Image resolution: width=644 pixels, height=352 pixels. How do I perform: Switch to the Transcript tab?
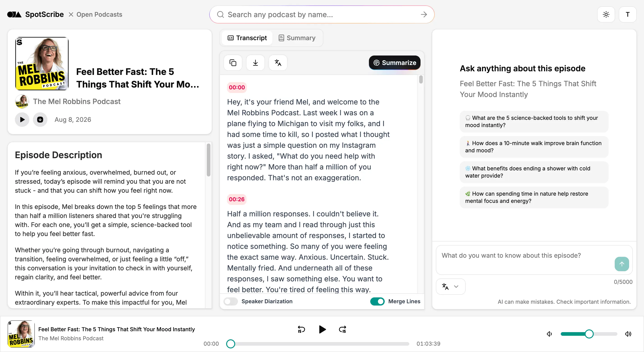click(x=247, y=38)
